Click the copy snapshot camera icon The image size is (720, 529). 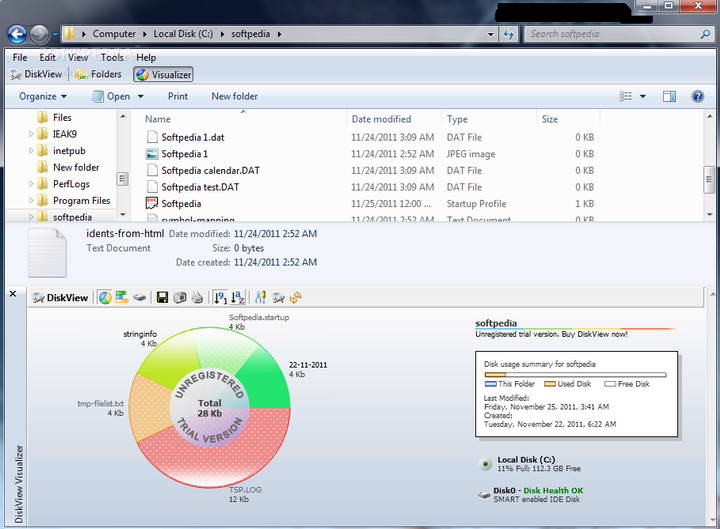coord(180,297)
